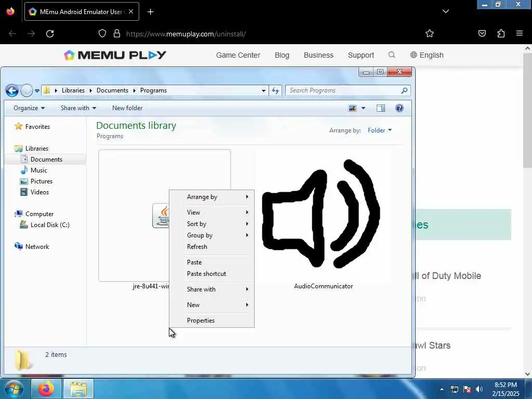Click Documents in the address breadcrumb
The width and height of the screenshot is (532, 399).
(112, 90)
